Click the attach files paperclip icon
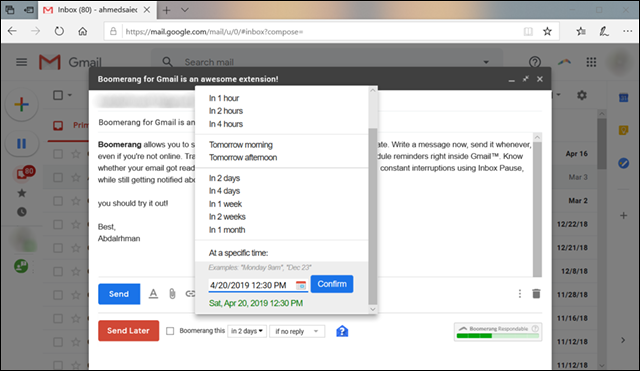The width and height of the screenshot is (640, 371). click(172, 293)
